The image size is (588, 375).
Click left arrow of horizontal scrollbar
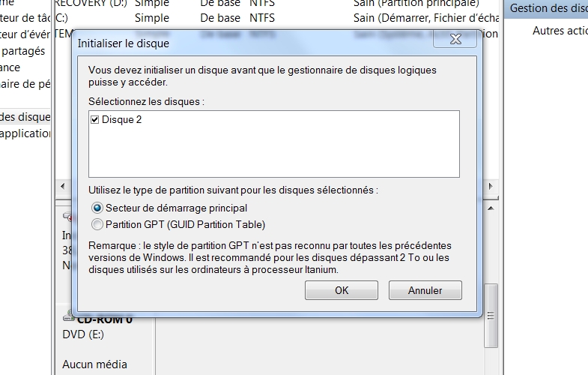pyautogui.click(x=63, y=186)
